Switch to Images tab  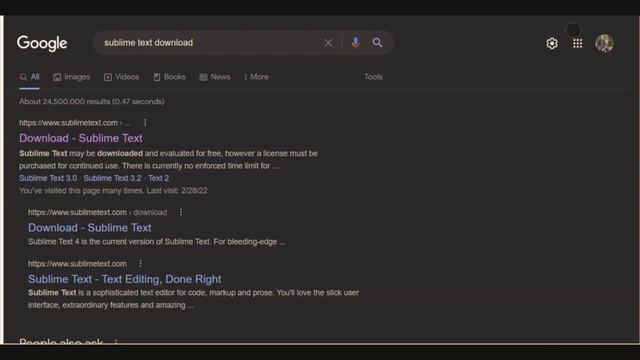[x=71, y=77]
